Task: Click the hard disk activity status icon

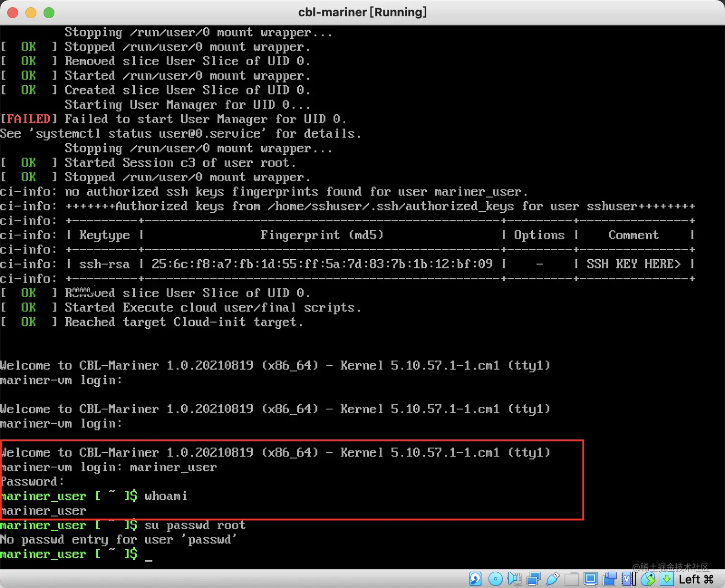Action: pyautogui.click(x=475, y=579)
